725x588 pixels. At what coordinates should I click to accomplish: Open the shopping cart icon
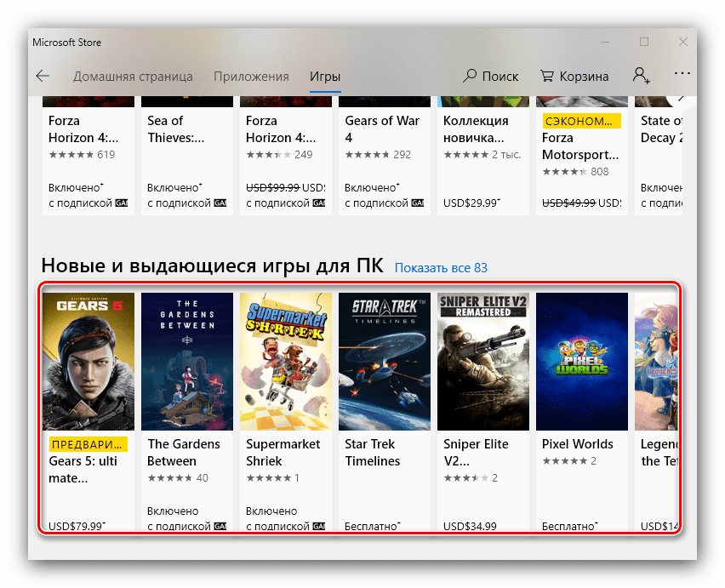pos(547,76)
